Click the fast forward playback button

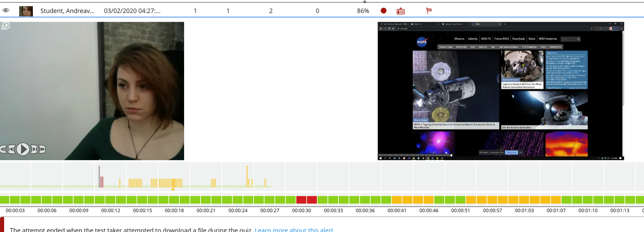42,149
